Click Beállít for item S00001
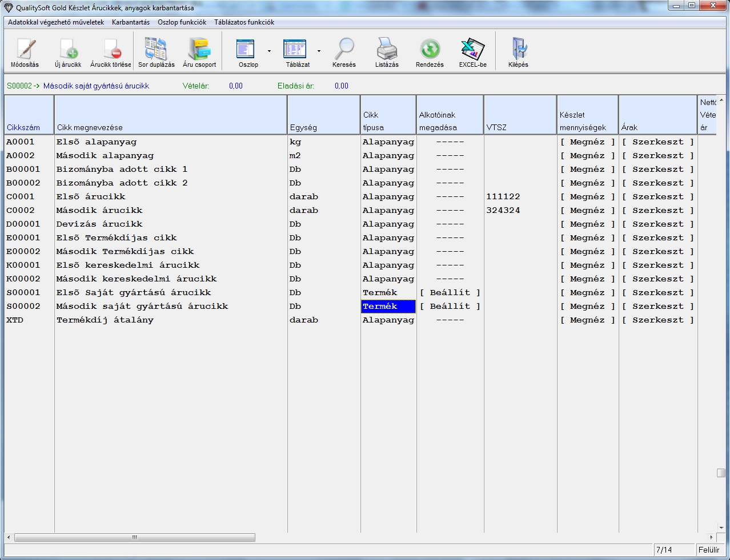This screenshot has width=730, height=560. (x=450, y=293)
